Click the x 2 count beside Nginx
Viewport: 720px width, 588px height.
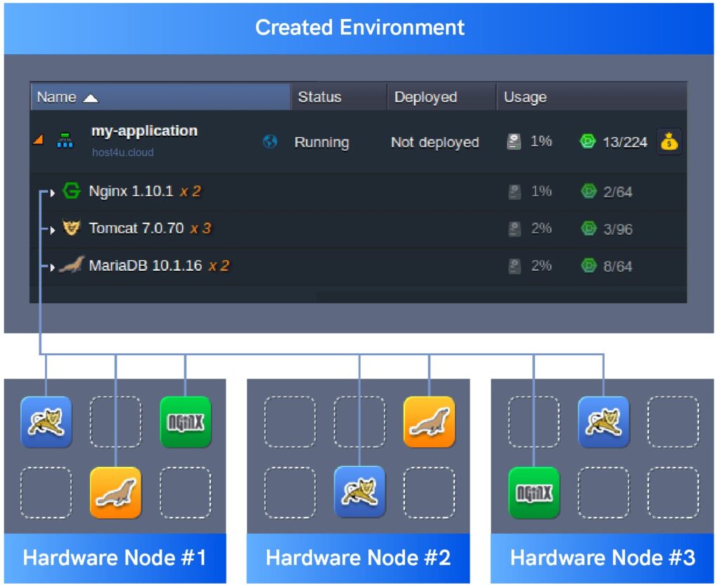[190, 191]
